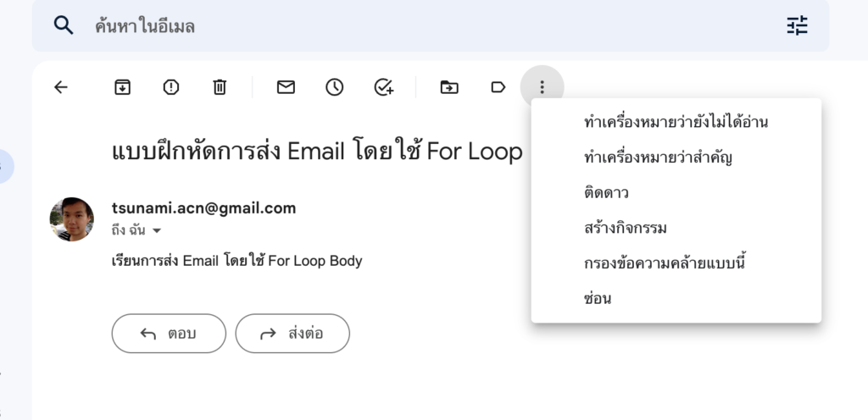The height and width of the screenshot is (420, 868).
Task: Expand recipient details arrow beside ถึง ฉัน
Action: [x=157, y=230]
